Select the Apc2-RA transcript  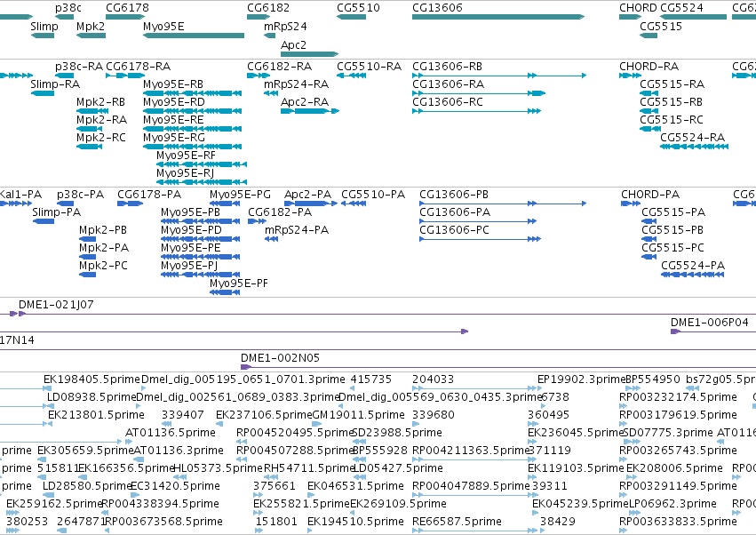(x=310, y=111)
